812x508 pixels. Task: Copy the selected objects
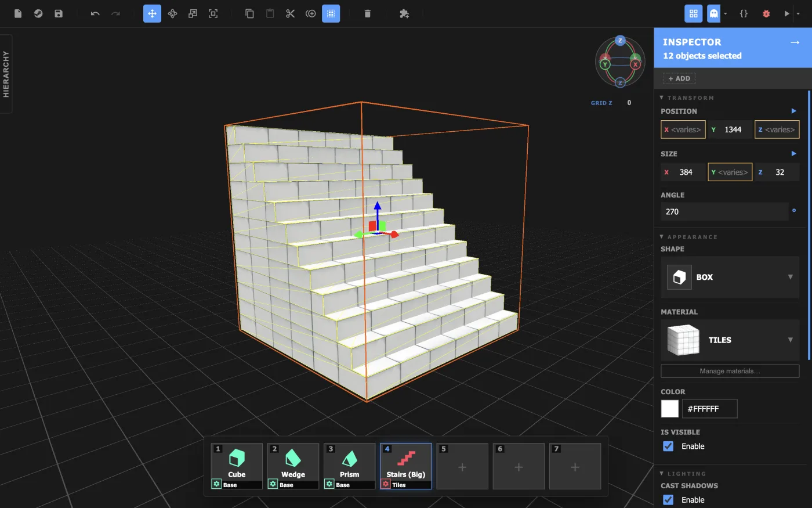point(249,13)
